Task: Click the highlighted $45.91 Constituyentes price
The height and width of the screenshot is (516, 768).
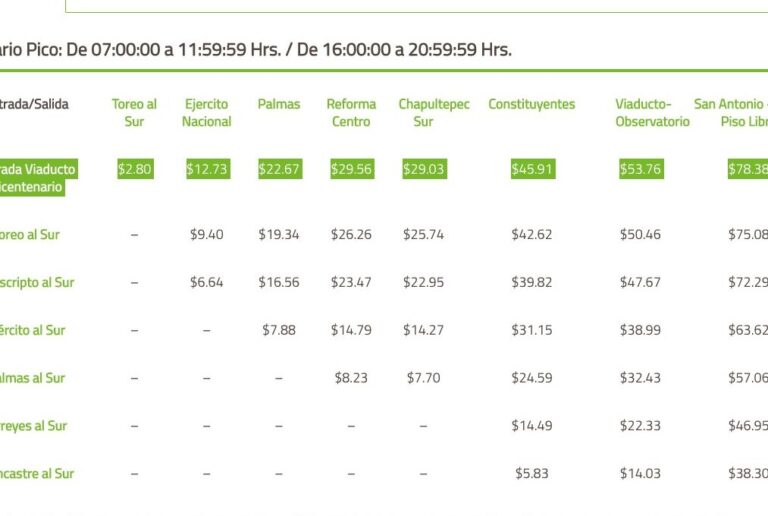Action: click(x=532, y=169)
